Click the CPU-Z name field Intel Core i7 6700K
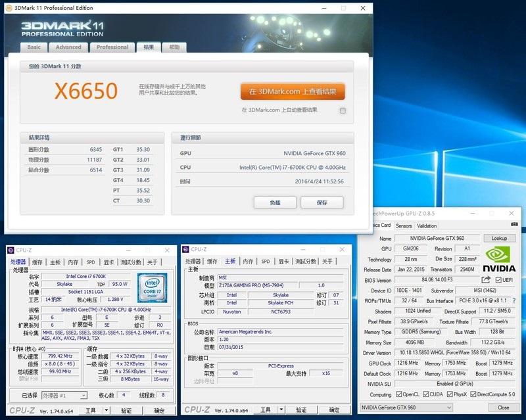Viewport: 526px width, 420px height. 86,277
